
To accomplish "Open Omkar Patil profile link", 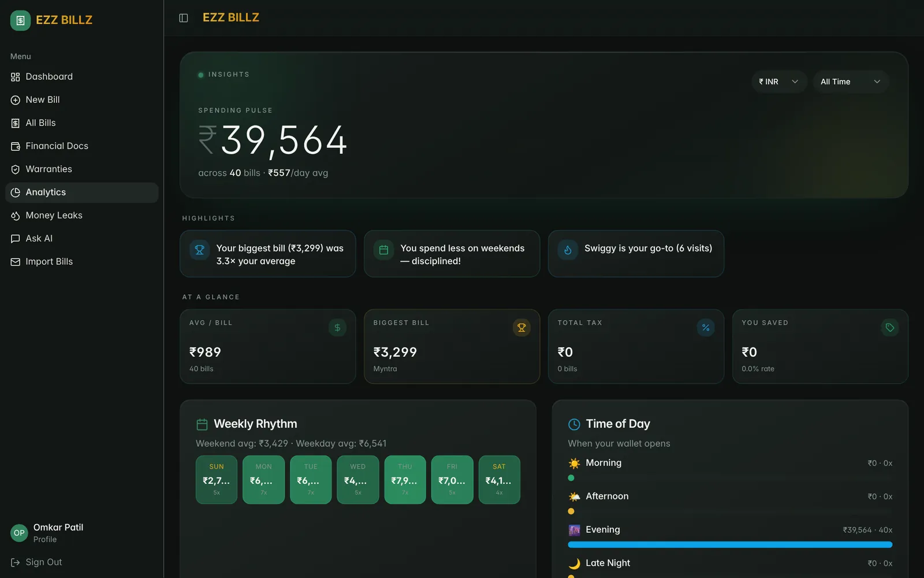I will pyautogui.click(x=58, y=533).
